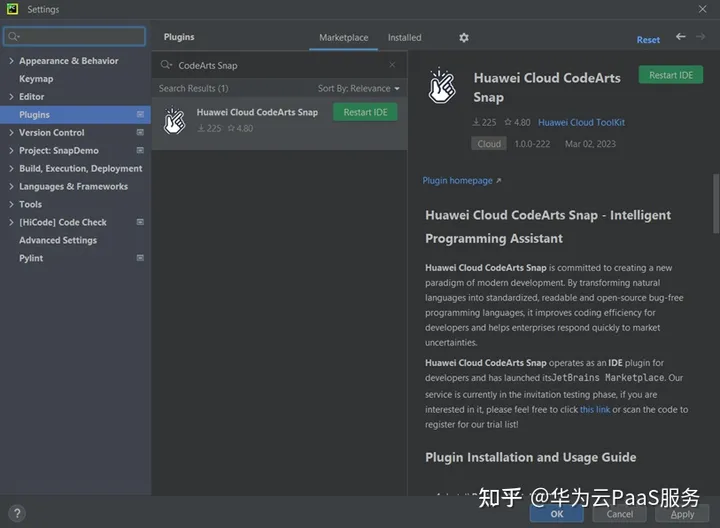This screenshot has width=720, height=528.
Task: Click the PyCharm logo in title bar
Action: 12,9
